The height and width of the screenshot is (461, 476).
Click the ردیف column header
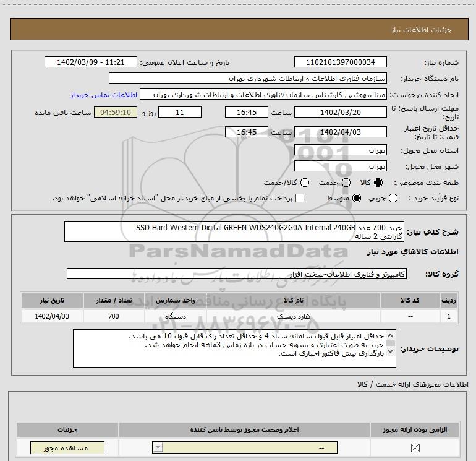(449, 300)
